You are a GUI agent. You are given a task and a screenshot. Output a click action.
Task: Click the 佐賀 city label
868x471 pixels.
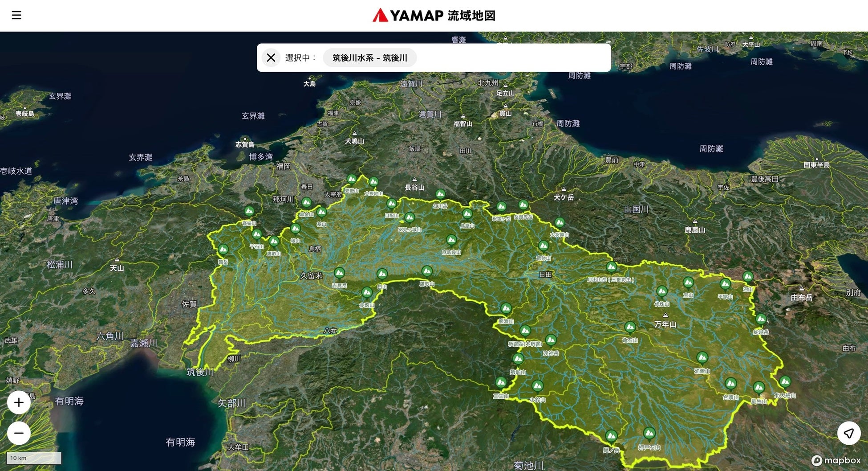point(189,304)
